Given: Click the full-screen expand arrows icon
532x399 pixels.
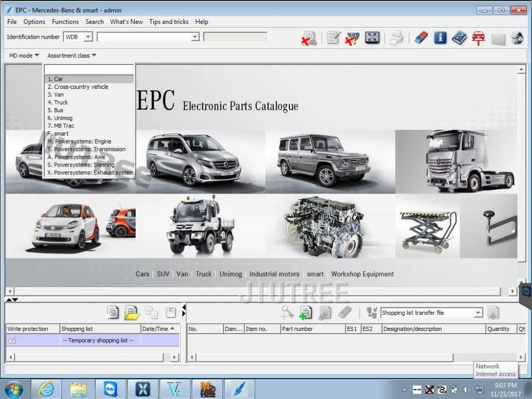Looking at the screenshot, I should 372,38.
